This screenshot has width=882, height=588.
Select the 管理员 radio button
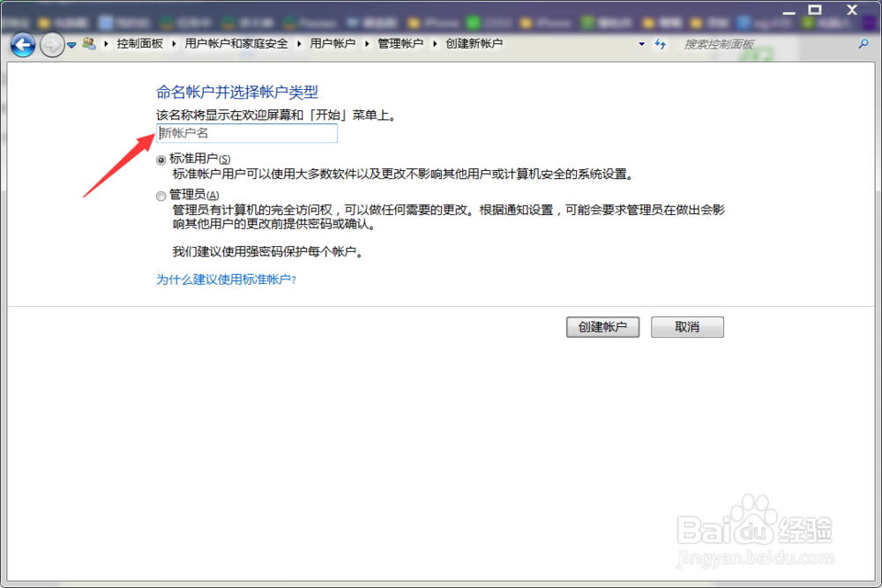point(160,194)
